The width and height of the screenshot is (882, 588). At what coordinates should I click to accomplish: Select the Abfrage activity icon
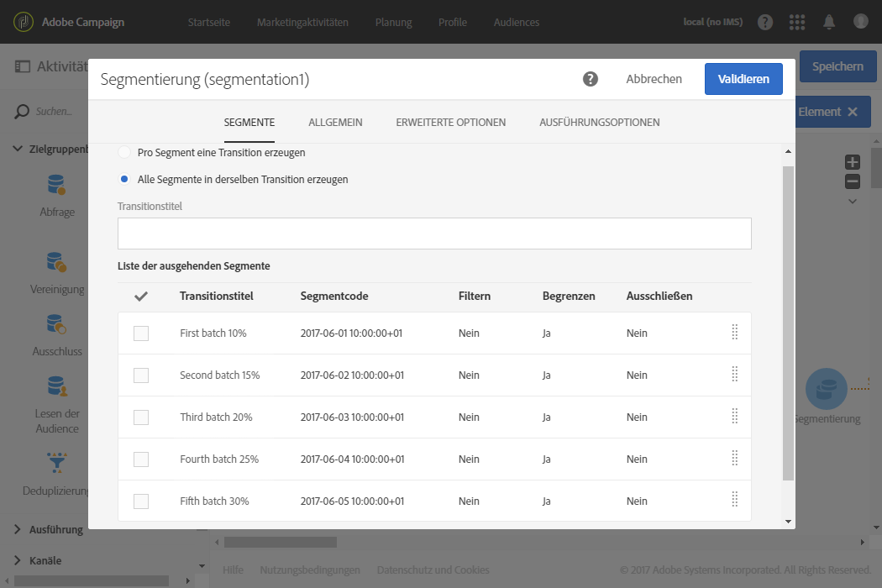pos(57,185)
